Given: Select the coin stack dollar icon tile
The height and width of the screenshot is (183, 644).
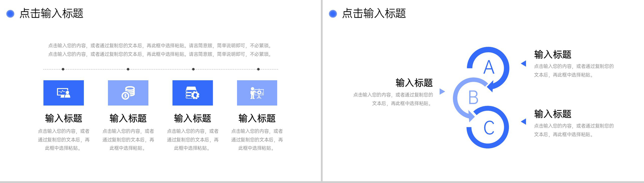Looking at the screenshot, I should coord(128,93).
